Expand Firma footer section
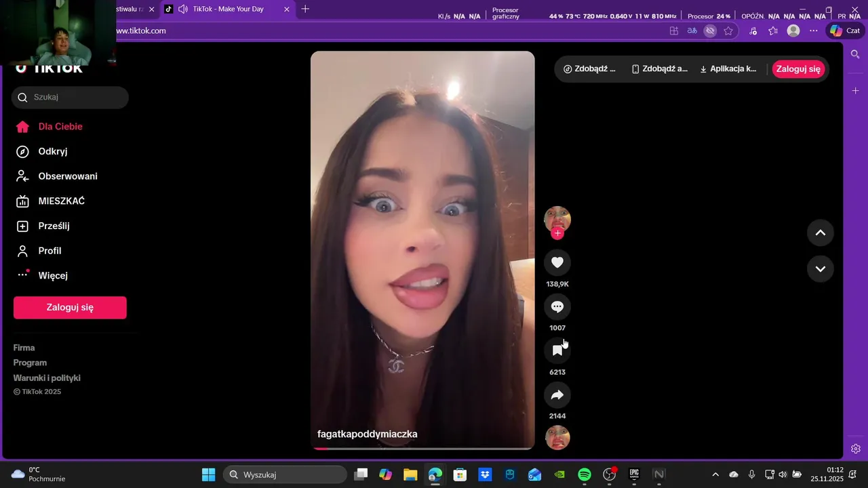 [24, 348]
